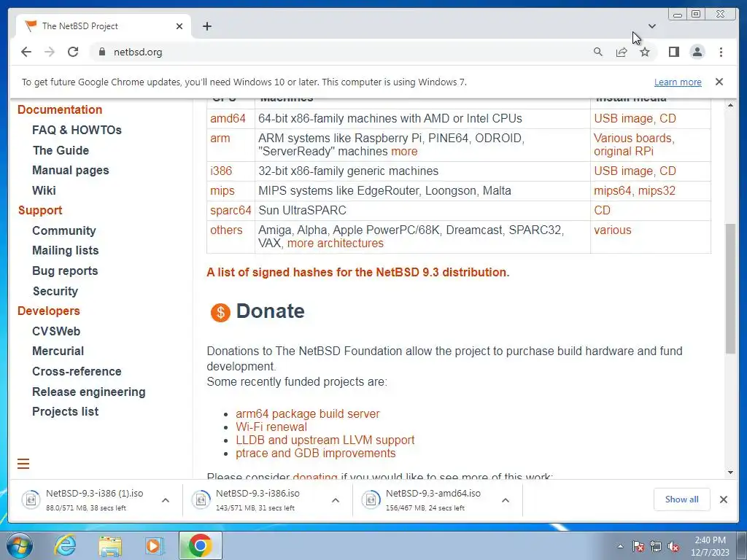Open the Support section link

click(40, 211)
